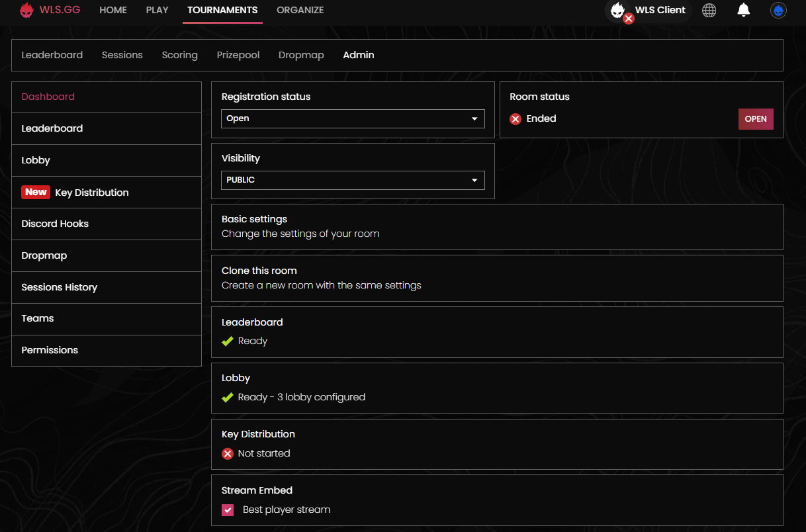Click Clone this room
This screenshot has width=806, height=532.
click(x=259, y=271)
